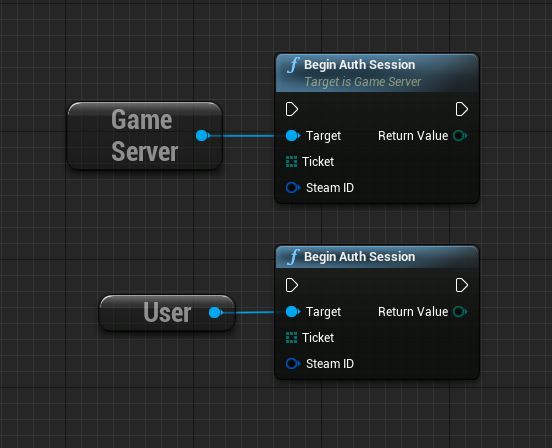Click Ticket array pin on top Begin Auth Session
Viewport: 552px width, 448px height.
pos(291,162)
